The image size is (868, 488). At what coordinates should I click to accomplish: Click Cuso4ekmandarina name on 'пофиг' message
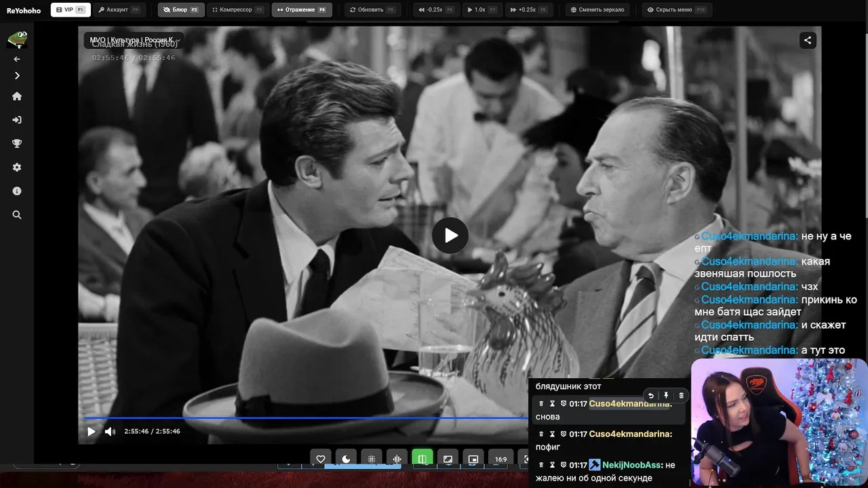(x=629, y=434)
